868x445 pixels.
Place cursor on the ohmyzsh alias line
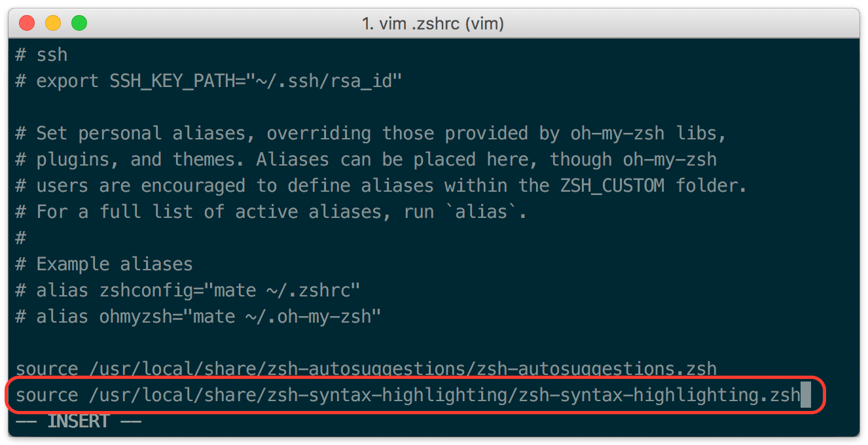coord(198,317)
